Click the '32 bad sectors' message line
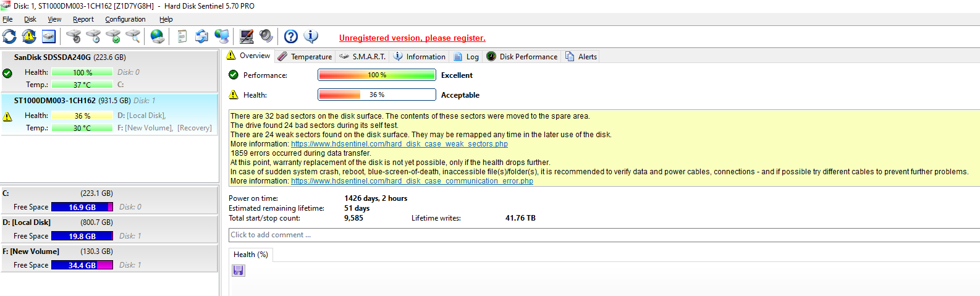 tap(410, 116)
